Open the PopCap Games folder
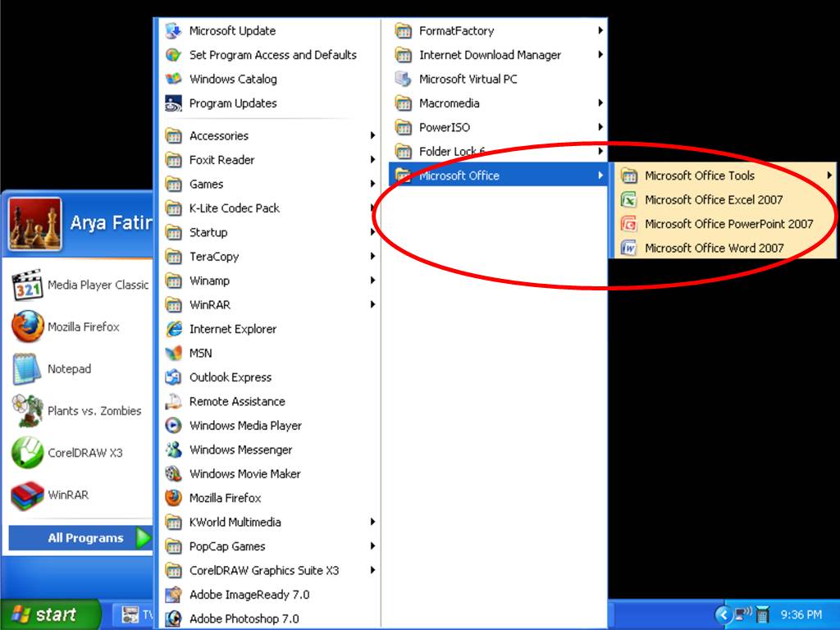 tap(270, 546)
